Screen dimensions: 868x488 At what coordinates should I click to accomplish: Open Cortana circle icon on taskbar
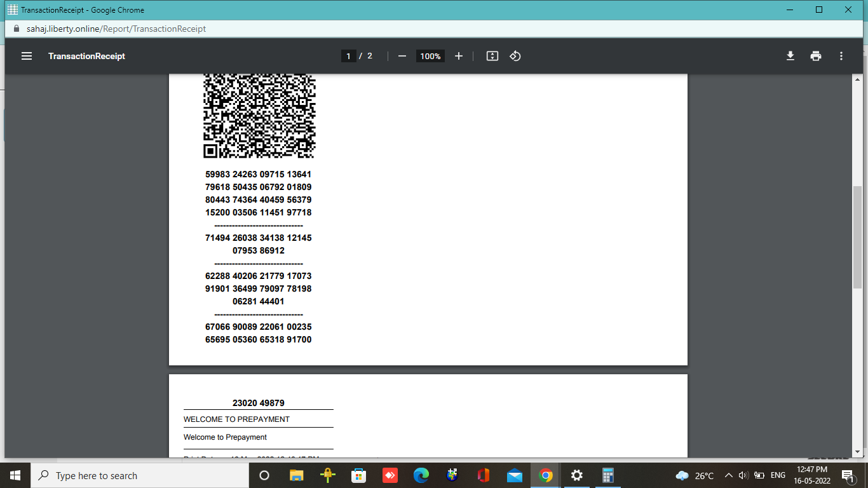pyautogui.click(x=264, y=475)
